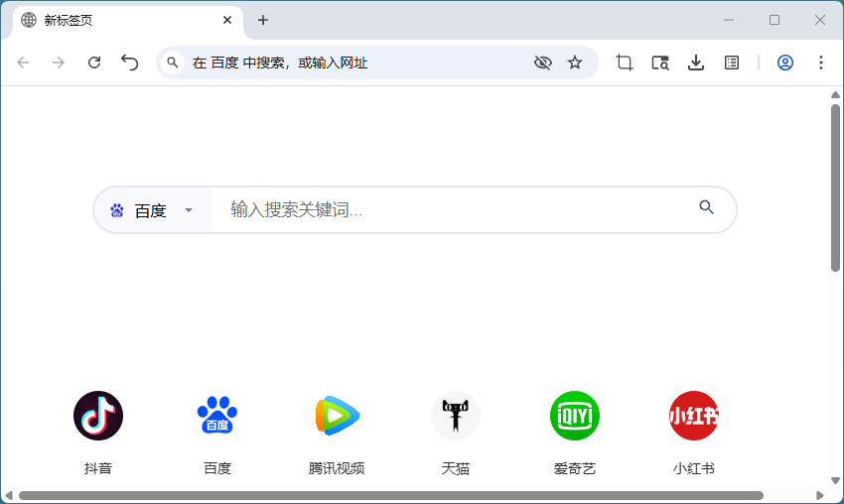The height and width of the screenshot is (504, 844).
Task: Select the 新标签页 tab
Action: [x=127, y=21]
